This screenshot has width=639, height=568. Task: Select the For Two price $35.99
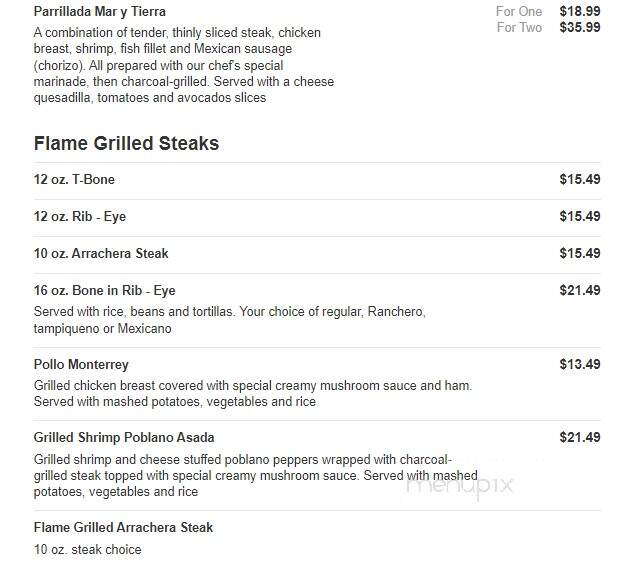pos(580,27)
